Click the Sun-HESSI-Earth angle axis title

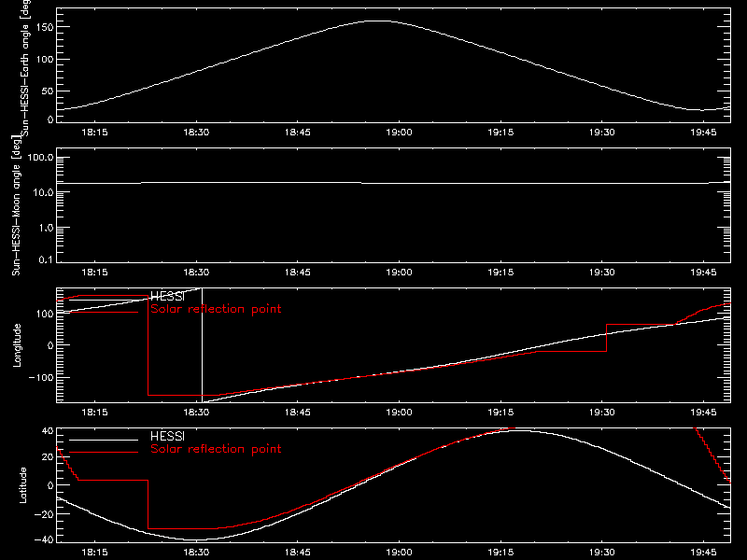click(x=25, y=67)
